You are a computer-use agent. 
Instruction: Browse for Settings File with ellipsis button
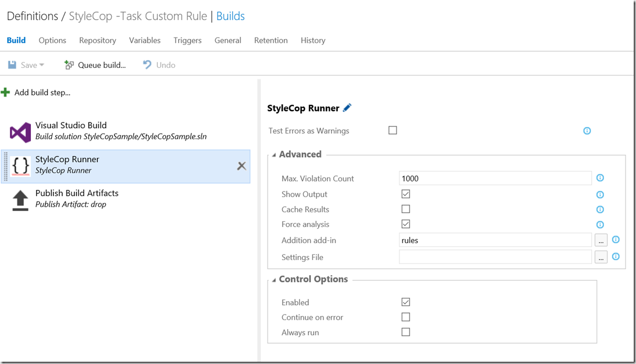(x=601, y=257)
